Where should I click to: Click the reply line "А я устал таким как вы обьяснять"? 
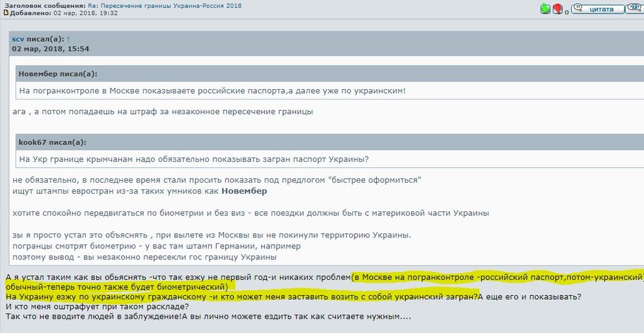click(x=325, y=277)
